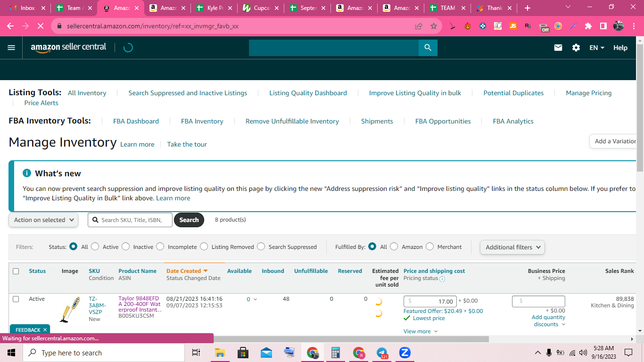Click the SKU search input field
This screenshot has width=644, height=362.
(x=130, y=220)
